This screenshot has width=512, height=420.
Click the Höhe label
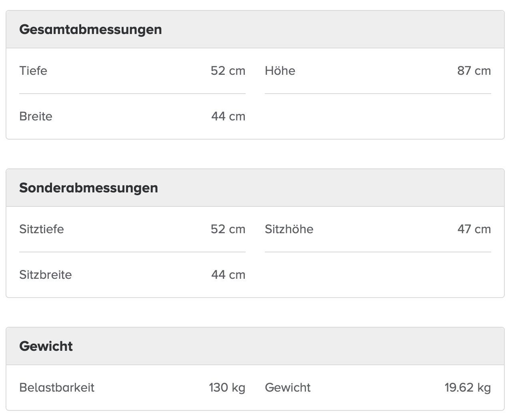click(x=280, y=71)
